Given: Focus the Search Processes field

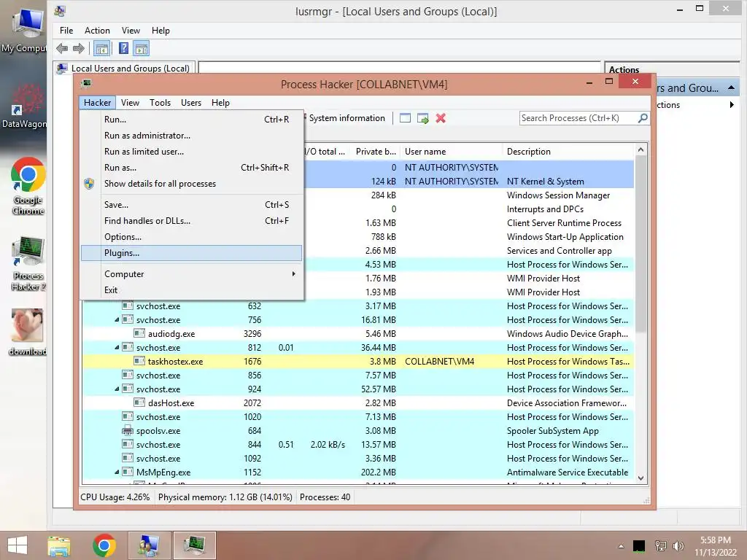Looking at the screenshot, I should (x=578, y=118).
